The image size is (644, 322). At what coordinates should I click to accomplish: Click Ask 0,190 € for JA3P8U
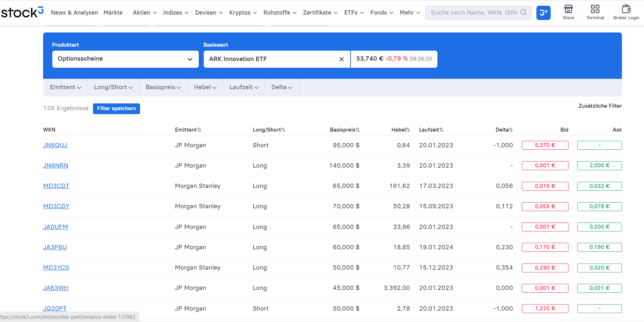coord(599,247)
